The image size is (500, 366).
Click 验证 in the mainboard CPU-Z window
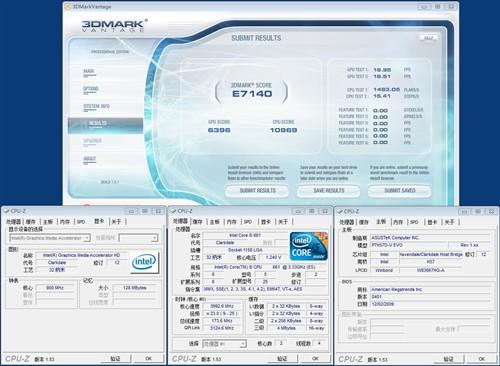click(x=448, y=359)
